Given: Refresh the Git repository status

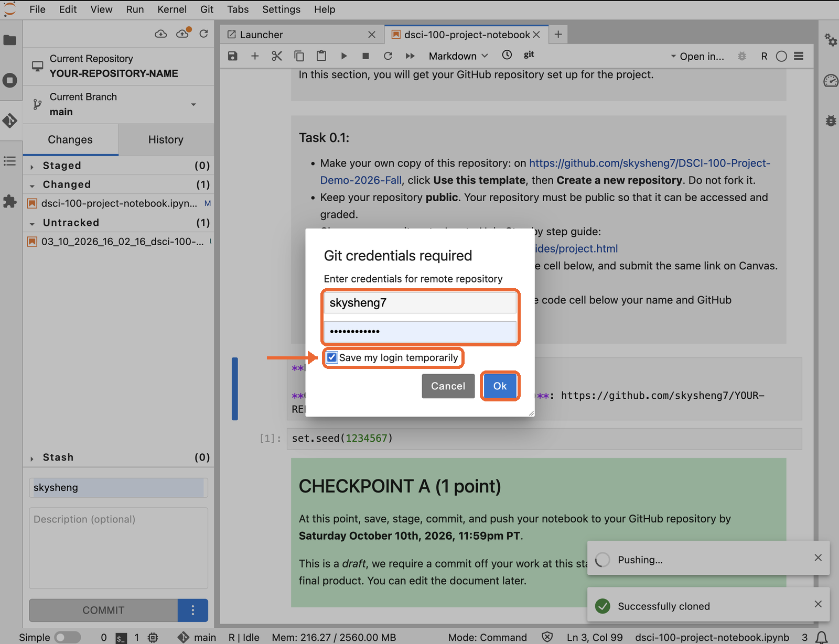Looking at the screenshot, I should point(204,34).
